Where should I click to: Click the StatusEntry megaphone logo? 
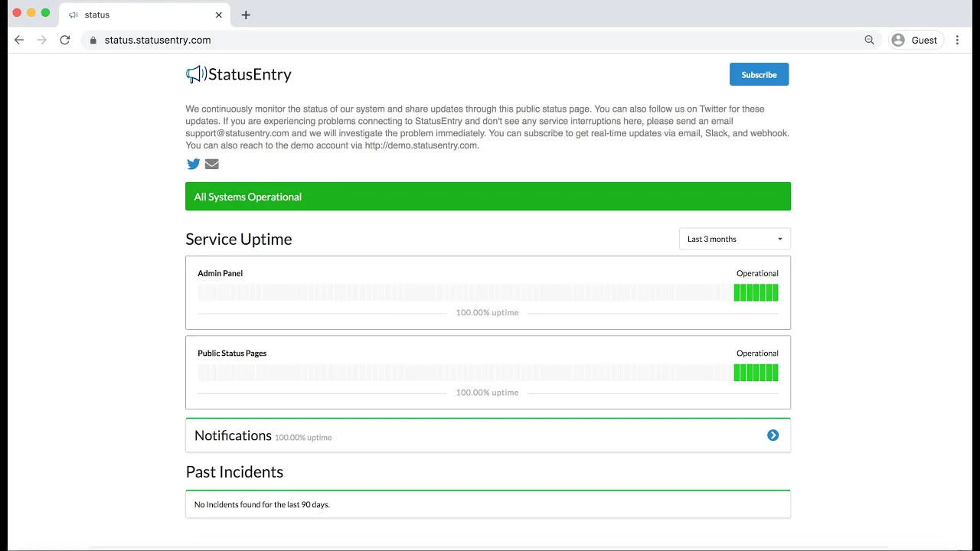click(x=196, y=74)
